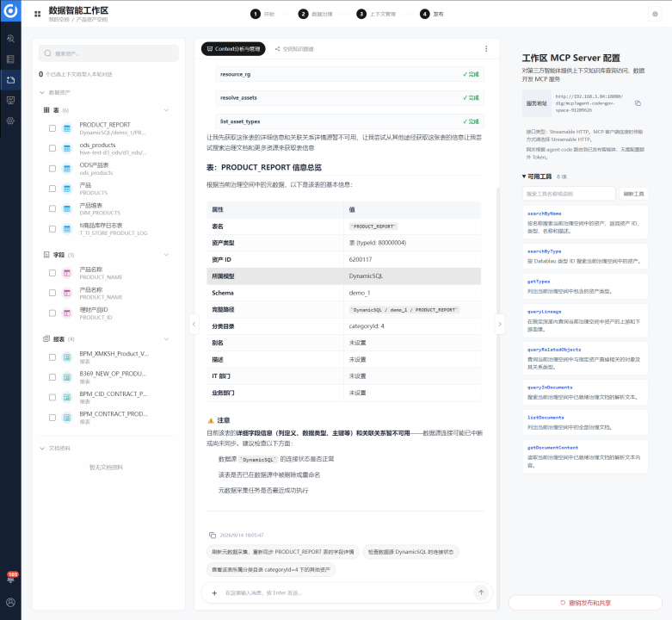672x620 pixels.
Task: Open the notification icon with 103 badge
Action: point(10,578)
